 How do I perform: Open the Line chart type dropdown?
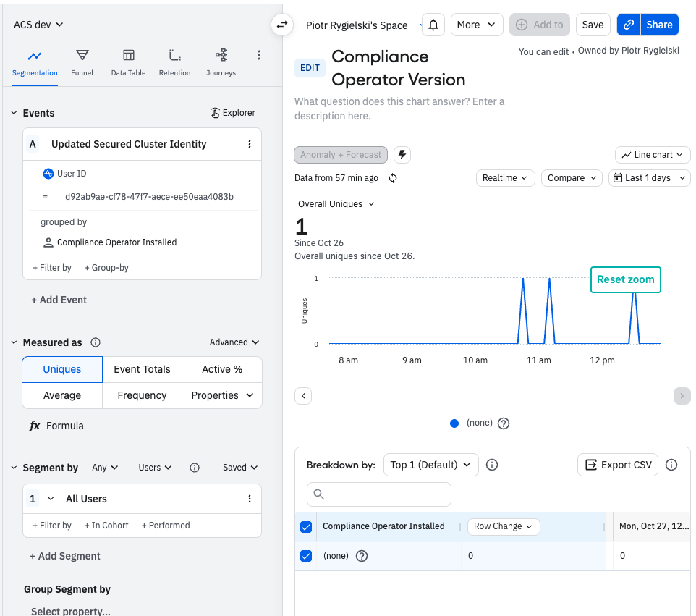tap(653, 155)
